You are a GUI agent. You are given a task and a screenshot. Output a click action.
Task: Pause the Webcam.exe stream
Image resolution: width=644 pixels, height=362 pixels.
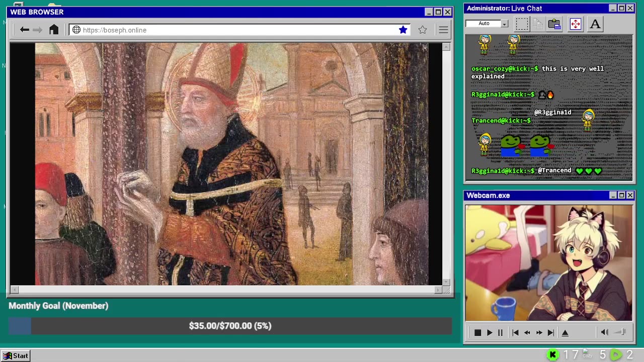coord(500,333)
